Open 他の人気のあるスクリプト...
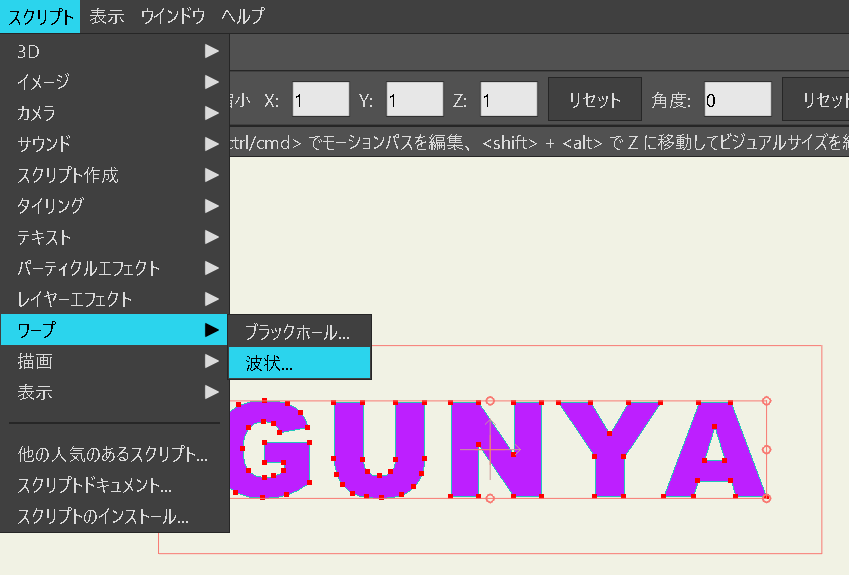Viewport: 849px width, 575px height. [113, 455]
